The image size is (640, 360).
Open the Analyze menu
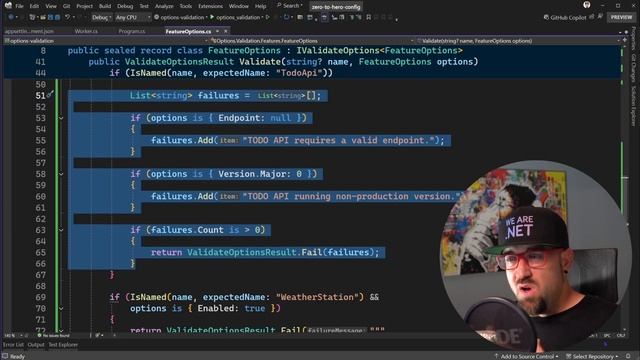[x=164, y=6]
